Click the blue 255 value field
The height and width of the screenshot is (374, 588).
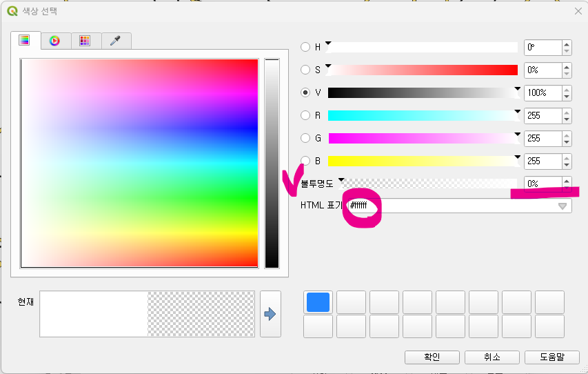pos(543,161)
